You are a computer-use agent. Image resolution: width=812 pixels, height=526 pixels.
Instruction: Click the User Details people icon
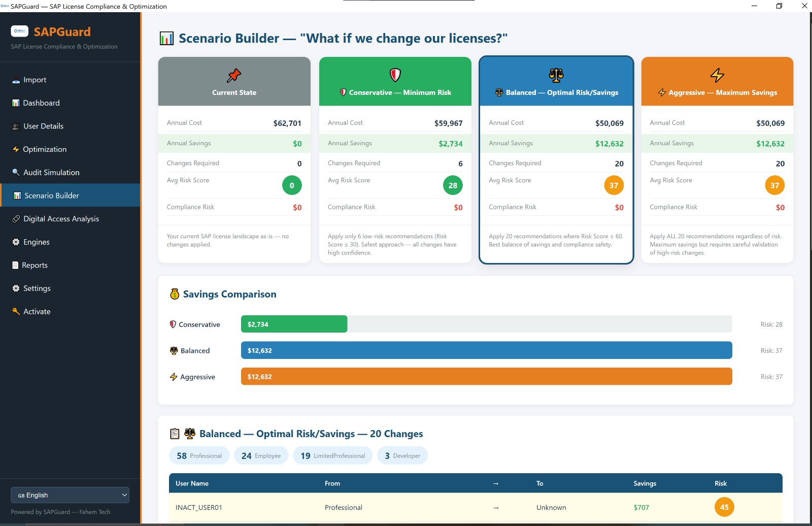[x=16, y=126]
